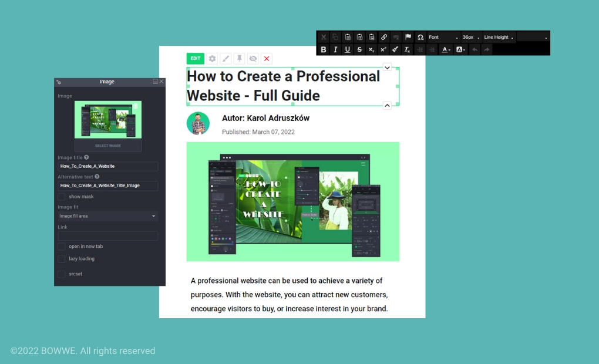Open the text color picker
The width and height of the screenshot is (599, 364).
click(x=446, y=50)
